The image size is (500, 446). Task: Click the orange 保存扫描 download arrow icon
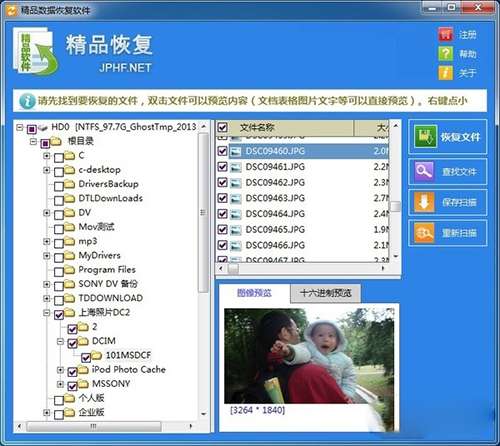coord(424,202)
